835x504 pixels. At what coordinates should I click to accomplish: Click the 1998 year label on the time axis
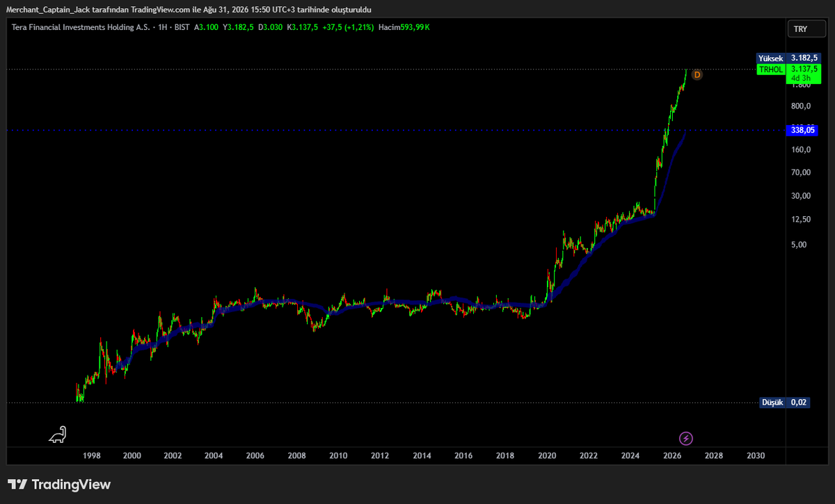91,455
